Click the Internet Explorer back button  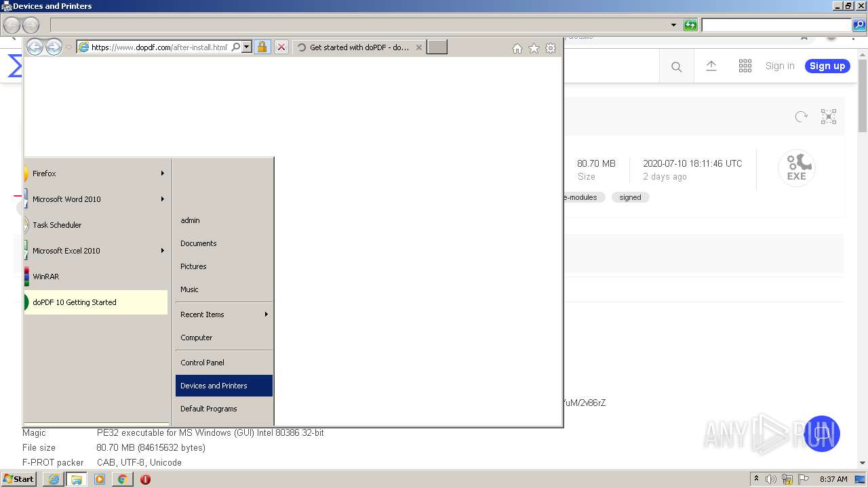point(35,47)
